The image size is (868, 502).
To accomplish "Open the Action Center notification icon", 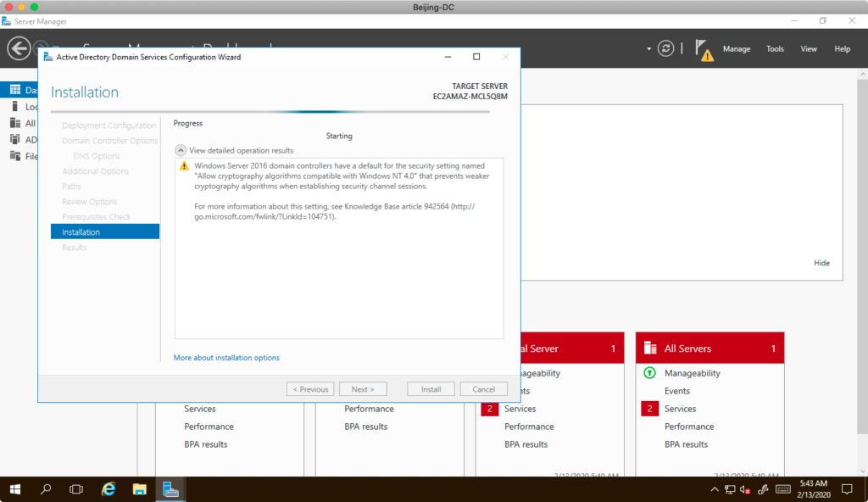I will click(846, 489).
